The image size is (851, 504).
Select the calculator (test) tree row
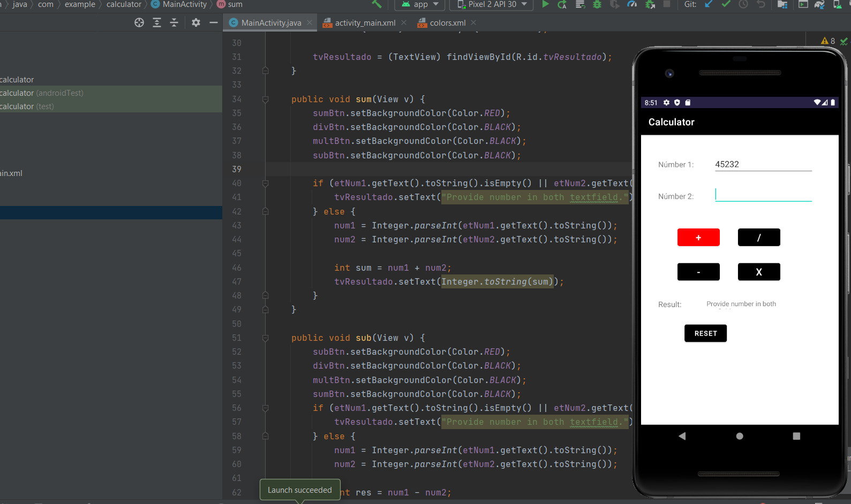111,106
